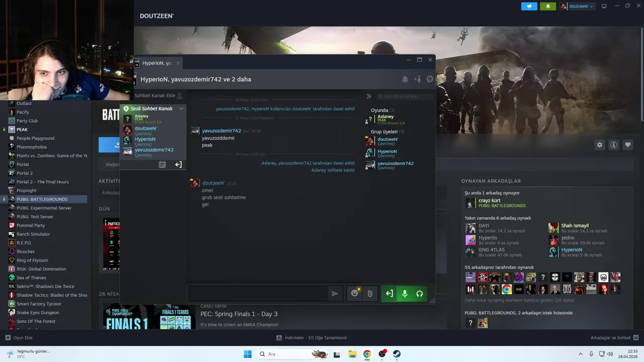
Task: Open chat notification settings bell
Action: pos(405,79)
